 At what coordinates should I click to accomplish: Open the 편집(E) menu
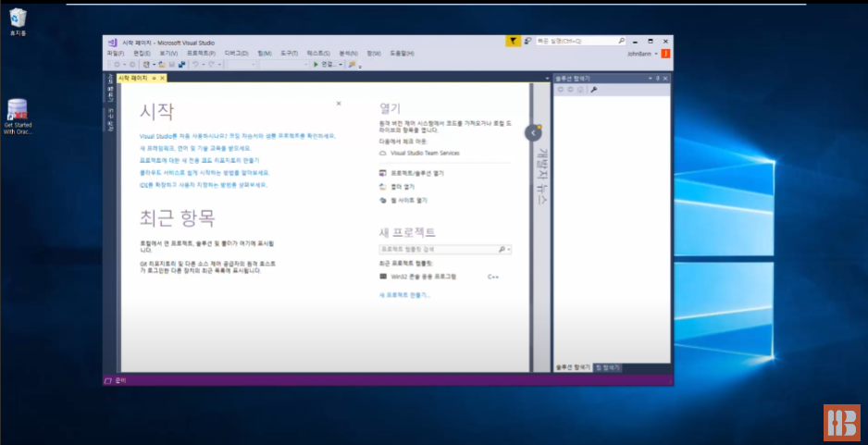click(x=143, y=54)
